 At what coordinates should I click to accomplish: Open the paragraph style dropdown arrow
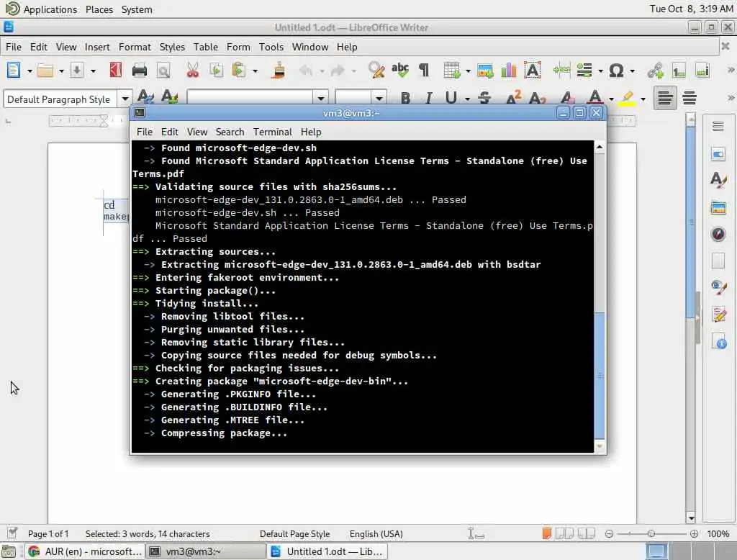pos(125,99)
